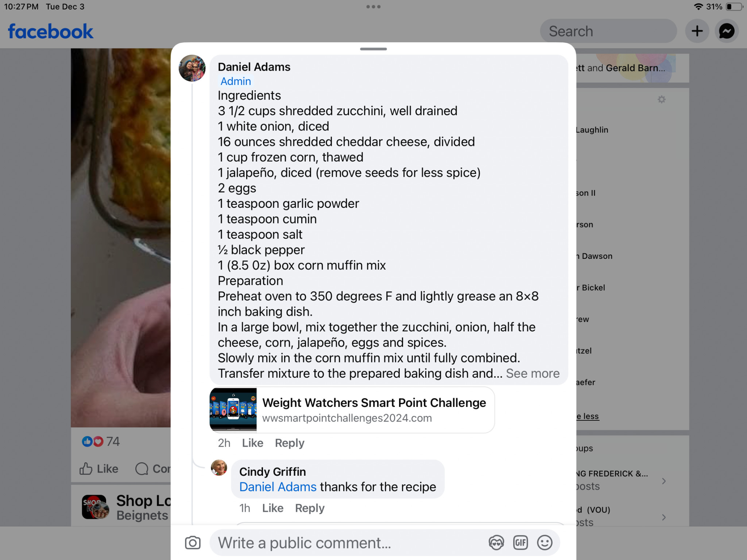This screenshot has width=747, height=560.
Task: Open the GIF picker
Action: (x=520, y=543)
